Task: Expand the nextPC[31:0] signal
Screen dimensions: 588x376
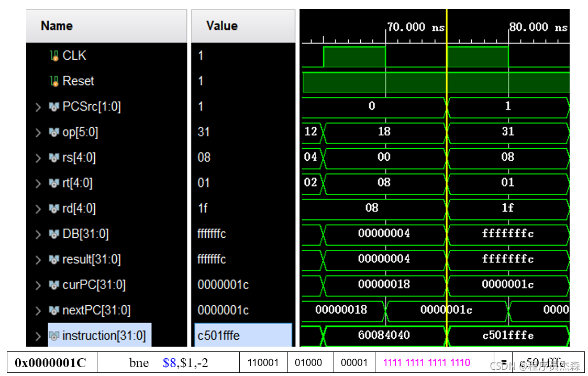Action: point(38,311)
